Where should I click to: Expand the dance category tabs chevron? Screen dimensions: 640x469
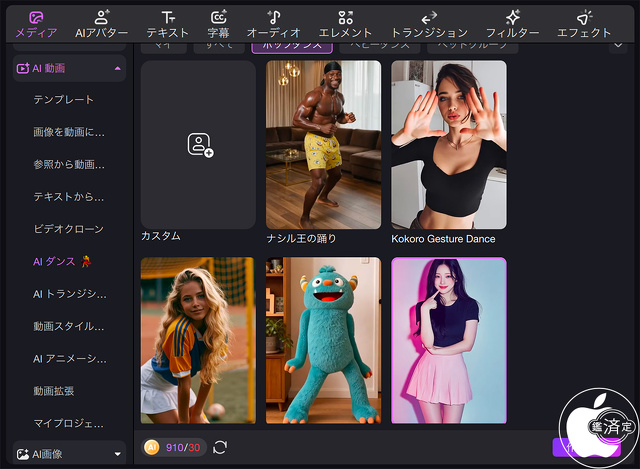(618, 45)
